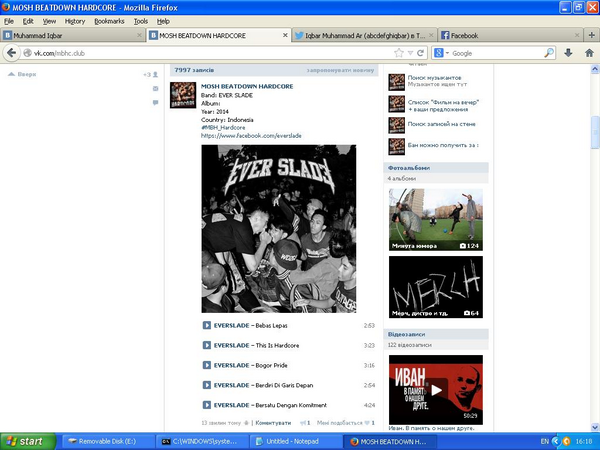This screenshot has height=450, width=600.
Task: Open the Help menu
Action: click(x=163, y=21)
